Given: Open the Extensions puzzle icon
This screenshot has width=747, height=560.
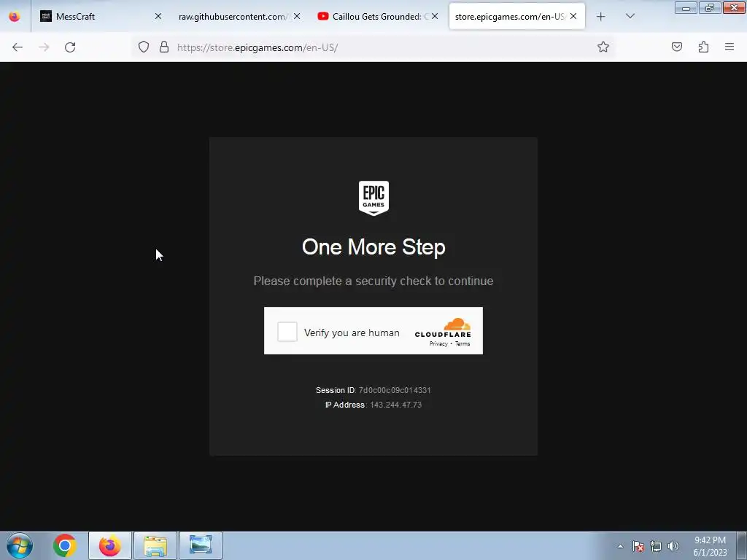Looking at the screenshot, I should [704, 47].
